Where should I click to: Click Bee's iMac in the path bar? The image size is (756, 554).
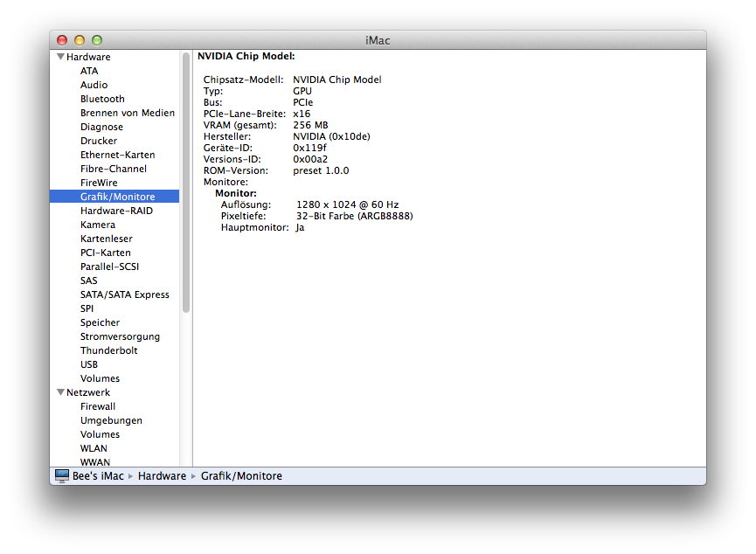tap(99, 476)
